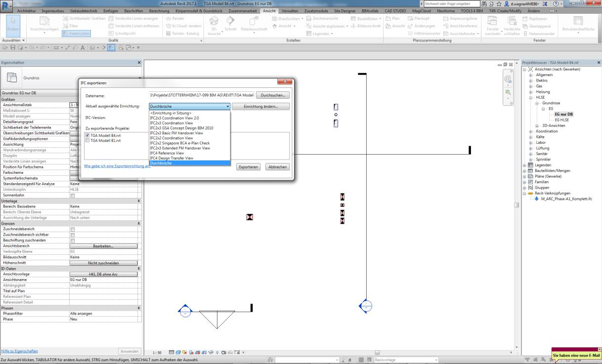This screenshot has height=364, width=602.
Task: Click the 3D-Ansicht ribbon icon
Action: [214, 22]
